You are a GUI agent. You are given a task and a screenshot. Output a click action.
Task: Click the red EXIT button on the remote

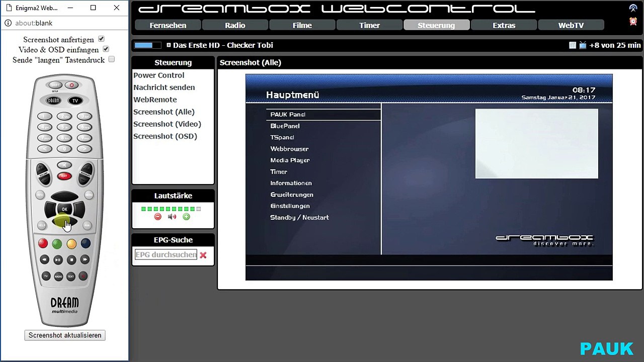click(64, 175)
